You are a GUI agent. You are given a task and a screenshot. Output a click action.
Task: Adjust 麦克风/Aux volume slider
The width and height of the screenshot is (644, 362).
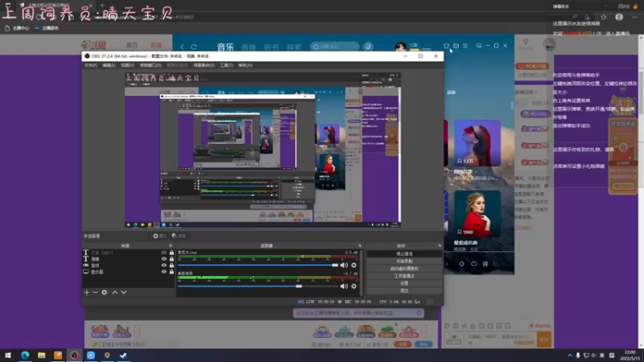pyautogui.click(x=258, y=265)
